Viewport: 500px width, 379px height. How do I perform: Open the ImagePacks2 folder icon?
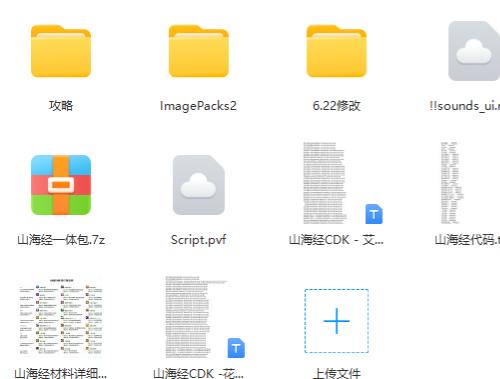[199, 51]
